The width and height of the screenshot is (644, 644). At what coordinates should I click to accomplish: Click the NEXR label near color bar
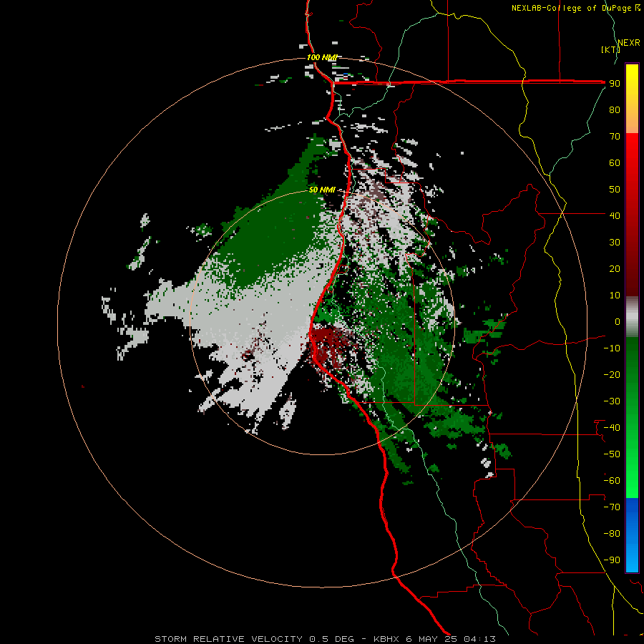point(629,43)
